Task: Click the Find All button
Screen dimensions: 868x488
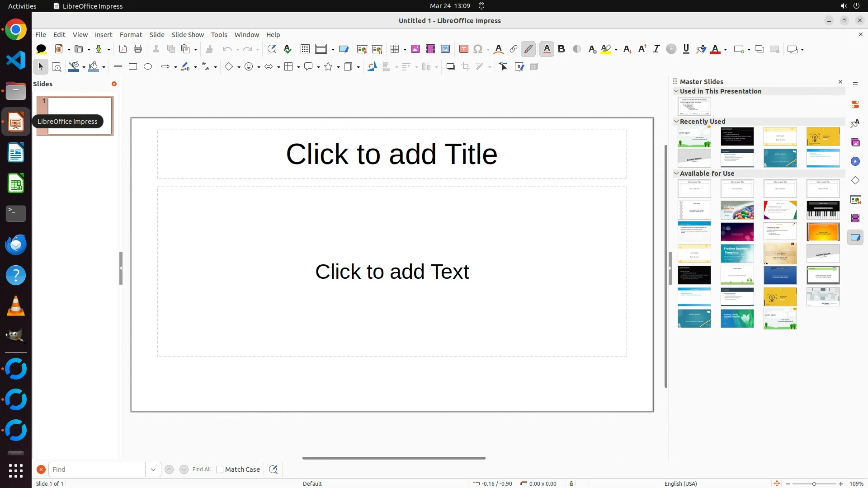Action: (x=202, y=469)
